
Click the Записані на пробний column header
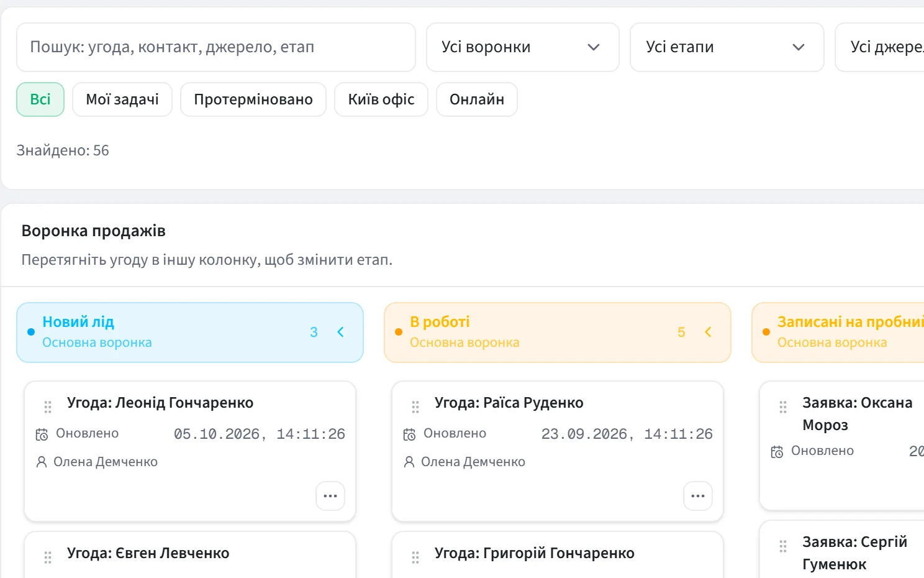(838, 333)
